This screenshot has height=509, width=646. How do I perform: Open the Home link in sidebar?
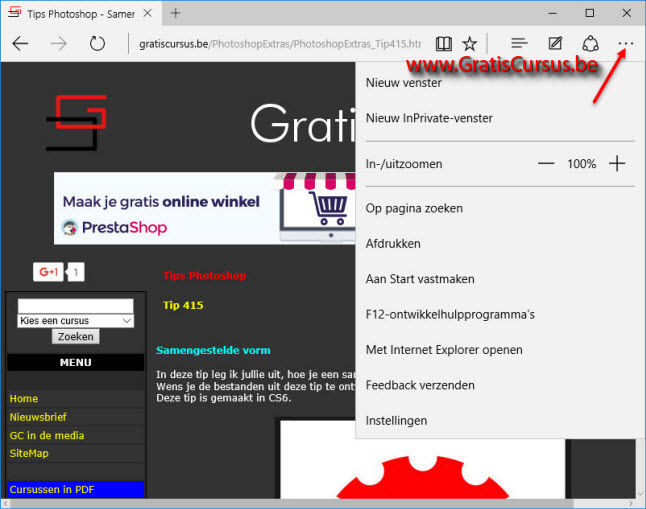[x=24, y=399]
